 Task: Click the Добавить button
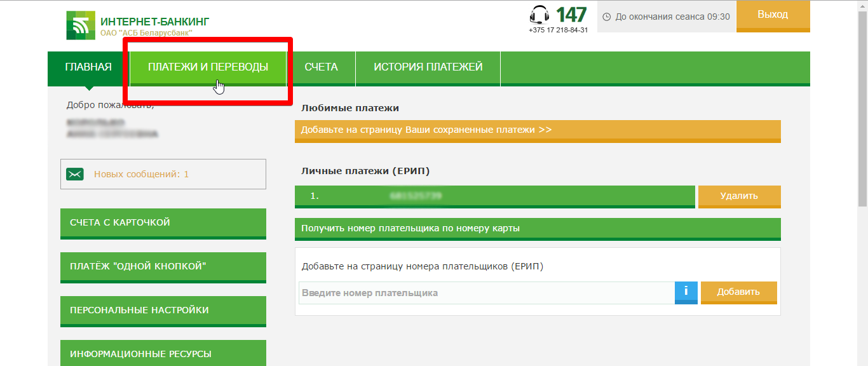tap(738, 292)
